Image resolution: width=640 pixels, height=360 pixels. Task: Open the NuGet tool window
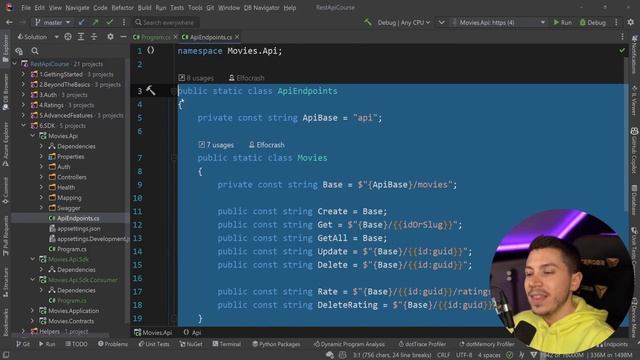(191, 344)
